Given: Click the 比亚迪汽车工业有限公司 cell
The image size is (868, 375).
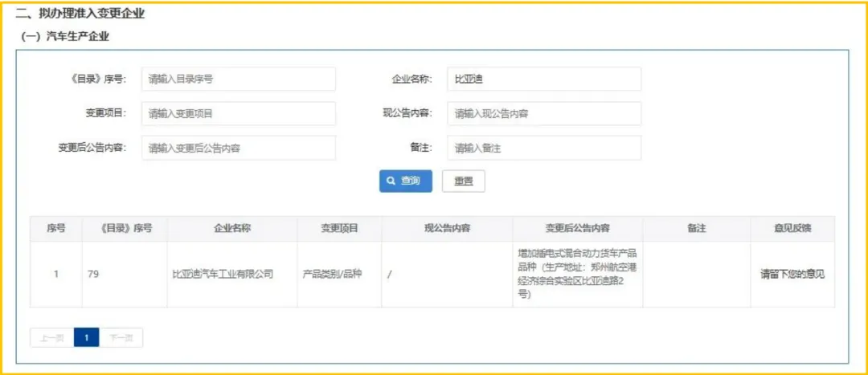Looking at the screenshot, I should click(x=232, y=275).
